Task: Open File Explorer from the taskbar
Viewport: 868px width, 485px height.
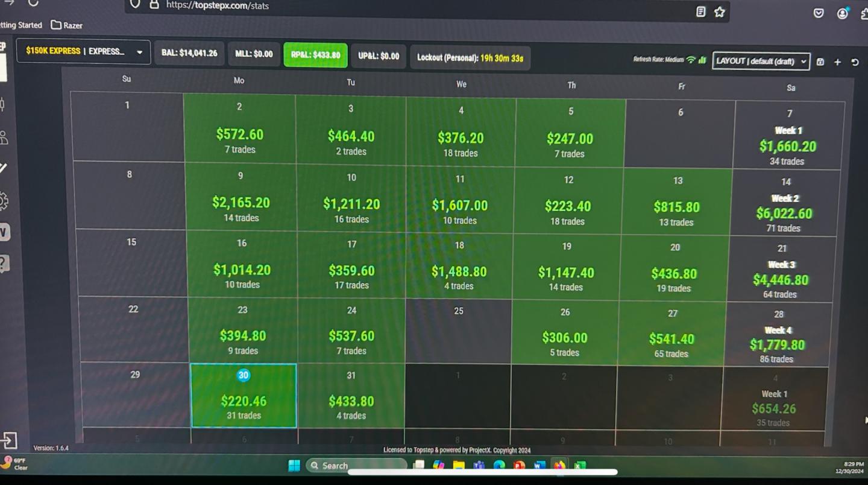Action: (459, 465)
